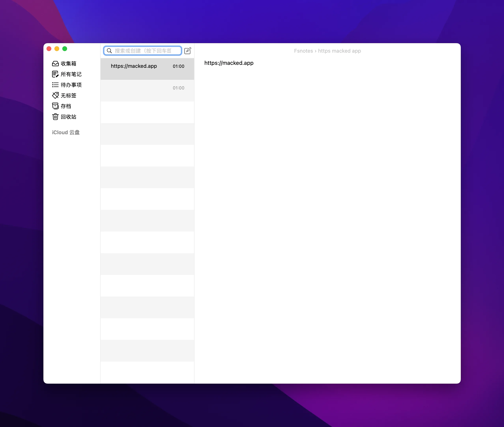This screenshot has height=427, width=504.
Task: Close the FSNotes window with red button
Action: [x=49, y=49]
